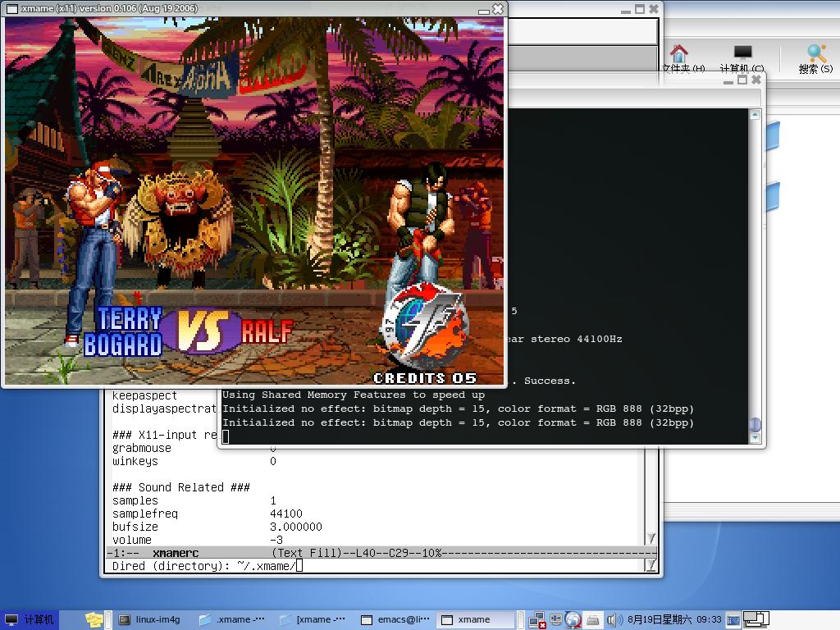Open the 计算机 start menu on taskbar
The height and width of the screenshot is (630, 840).
pyautogui.click(x=30, y=620)
